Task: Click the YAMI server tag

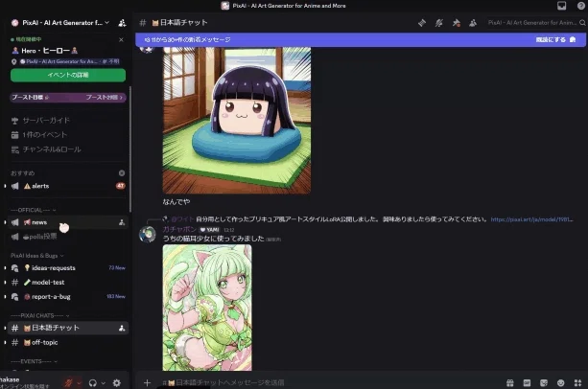Action: pyautogui.click(x=210, y=230)
